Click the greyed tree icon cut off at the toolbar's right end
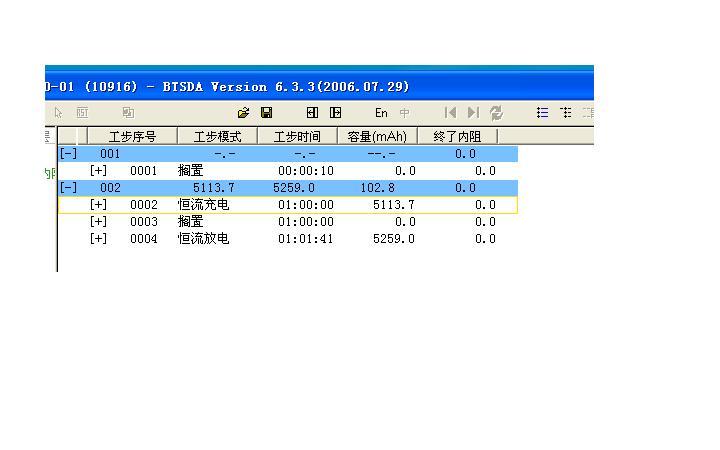The image size is (720, 450). click(588, 112)
